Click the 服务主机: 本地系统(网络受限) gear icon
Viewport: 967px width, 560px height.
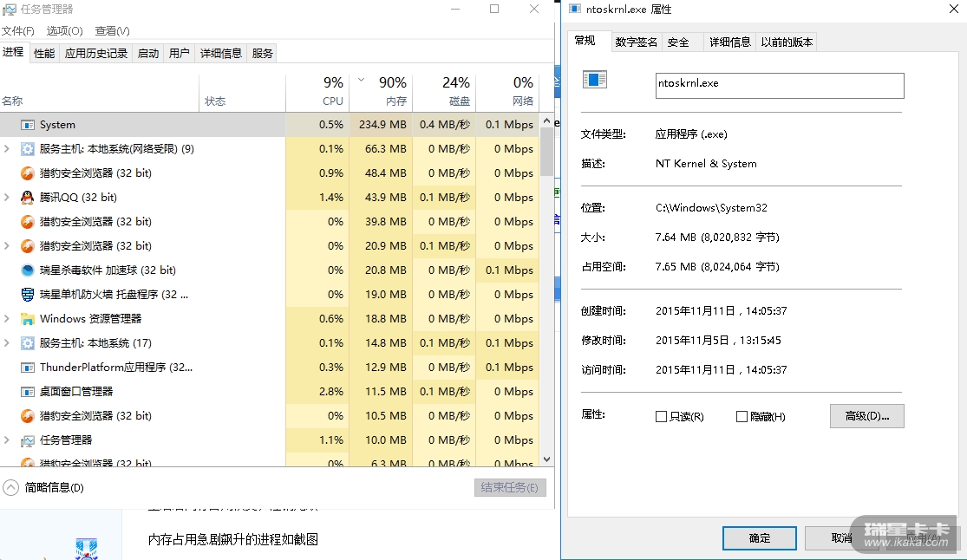click(x=27, y=148)
